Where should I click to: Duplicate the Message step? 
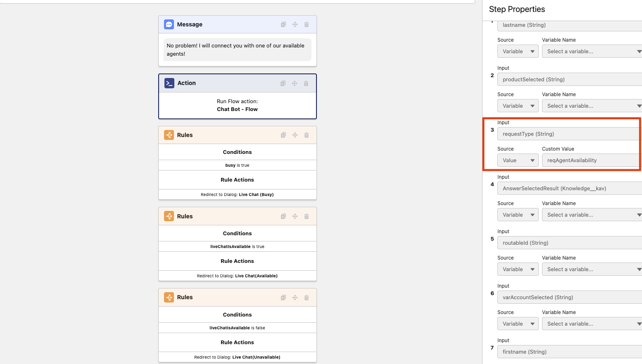283,24
